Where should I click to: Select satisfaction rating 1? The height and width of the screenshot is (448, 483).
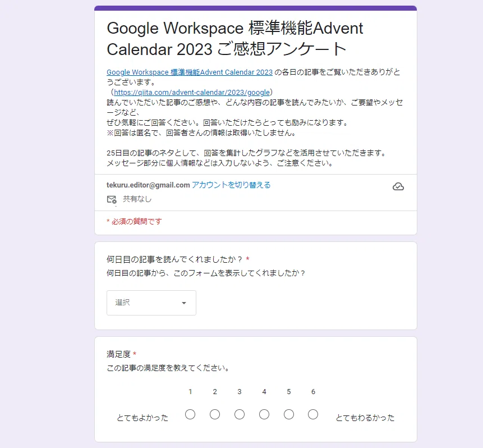coord(190,414)
